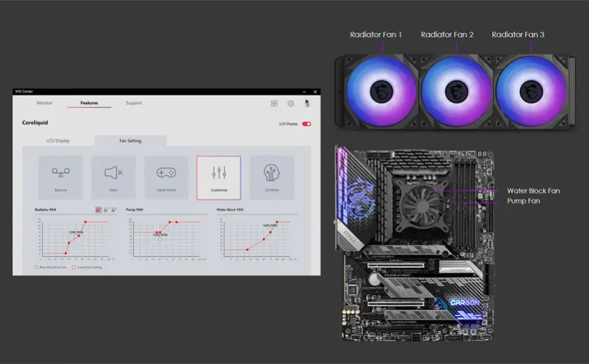Viewport: 589px width, 364px height.
Task: Click the Pump FAN graph title
Action: [135, 209]
